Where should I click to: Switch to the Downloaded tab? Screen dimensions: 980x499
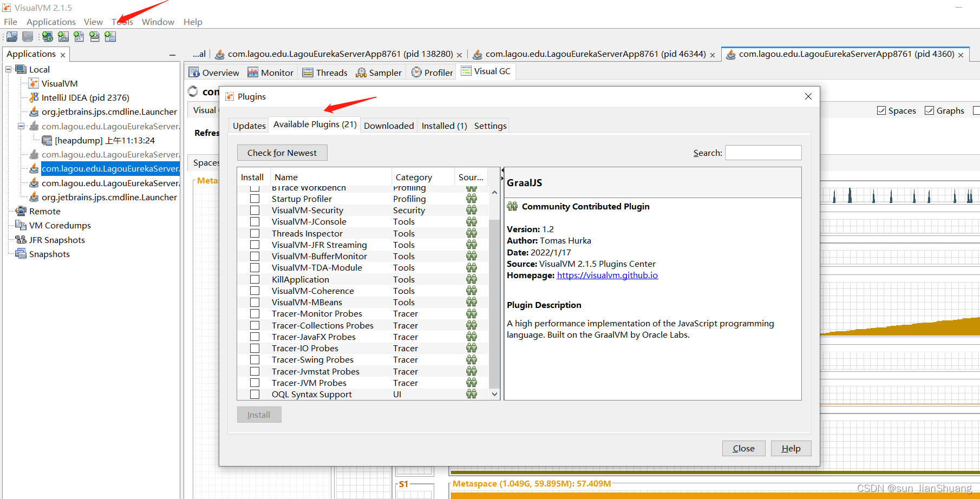point(389,126)
